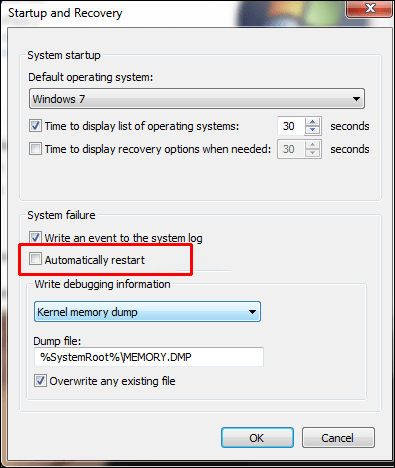Open the Default operating system dropdown
This screenshot has height=468, width=395.
coord(197,99)
